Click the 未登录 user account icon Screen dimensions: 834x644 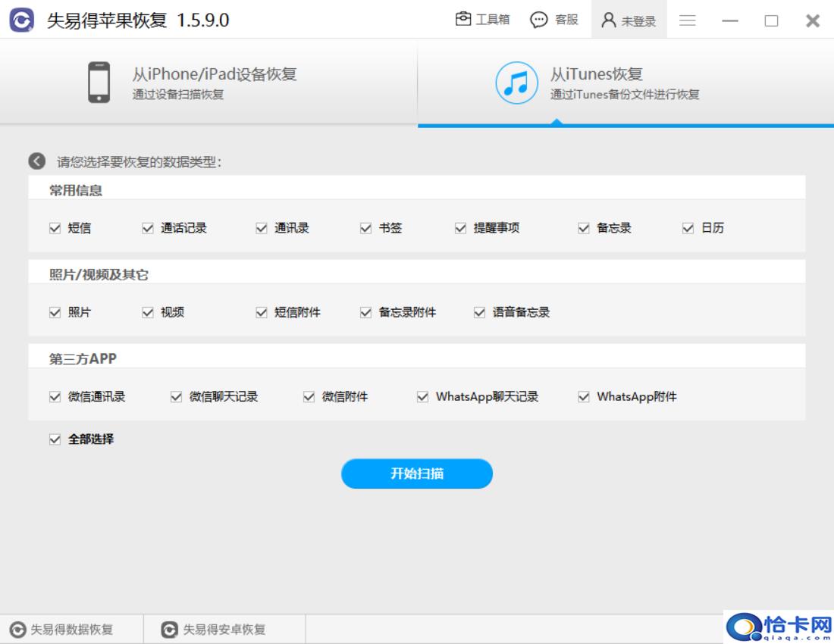[608, 20]
